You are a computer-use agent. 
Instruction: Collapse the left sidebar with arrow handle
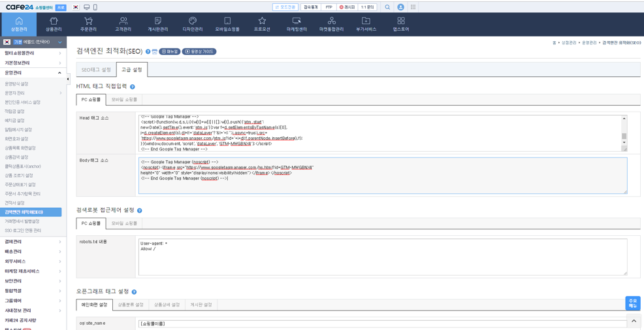click(x=68, y=79)
